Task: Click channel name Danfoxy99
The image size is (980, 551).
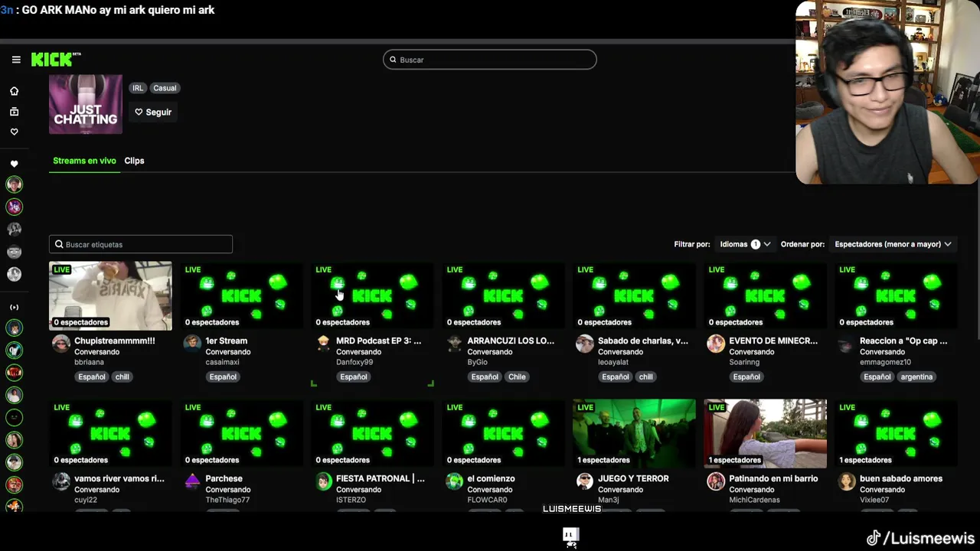Action: pyautogui.click(x=354, y=362)
